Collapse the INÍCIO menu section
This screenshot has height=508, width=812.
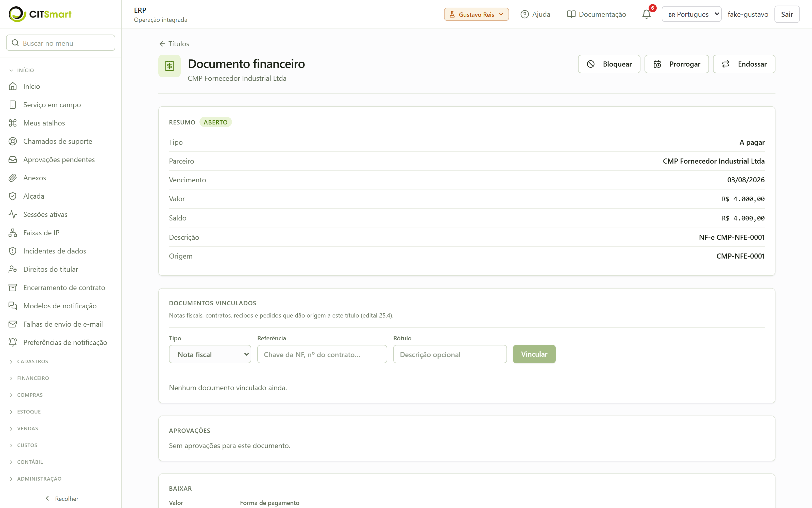[x=22, y=70]
